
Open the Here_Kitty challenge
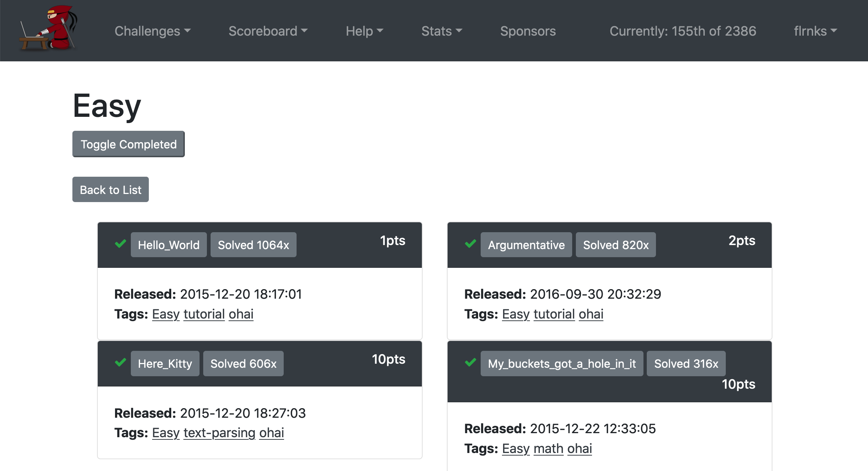(165, 363)
